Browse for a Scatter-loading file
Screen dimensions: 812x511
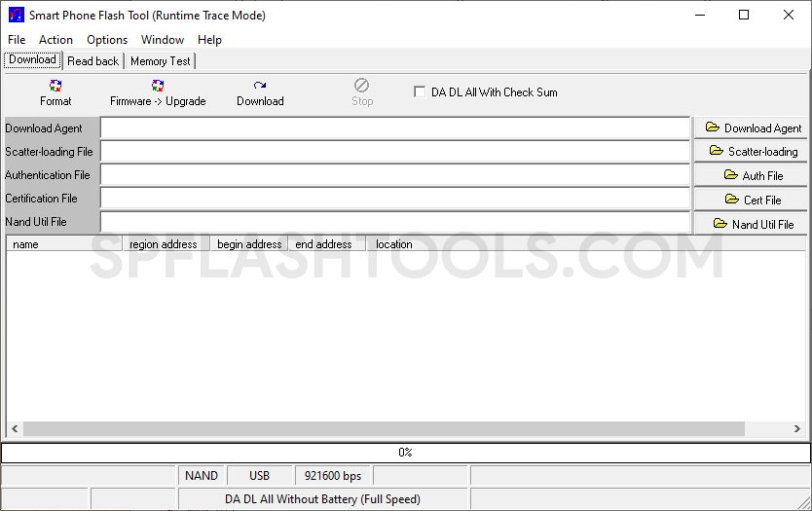point(752,151)
